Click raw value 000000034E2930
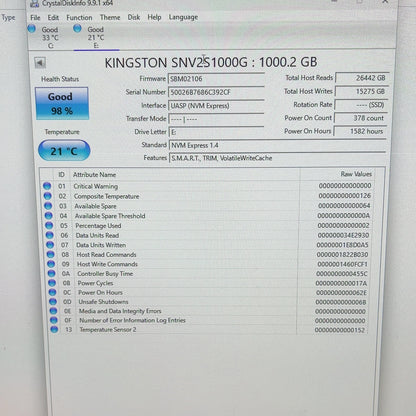The width and height of the screenshot is (416, 416). [x=343, y=235]
